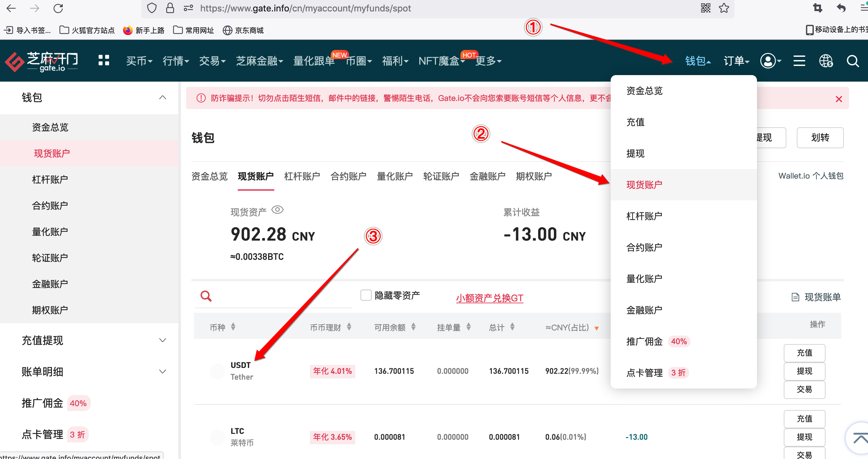868x459 pixels.
Task: Open the 买币 navbar dropdown
Action: click(x=139, y=61)
